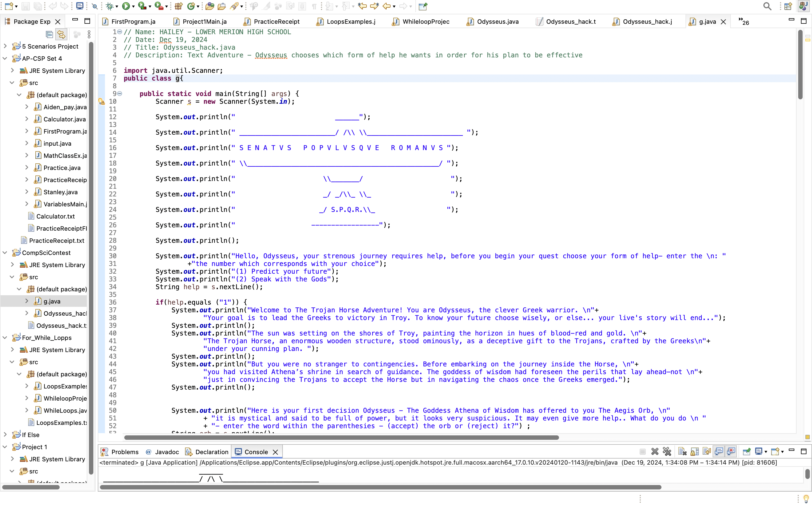Show hidden editor tabs list (»26)

tap(743, 22)
